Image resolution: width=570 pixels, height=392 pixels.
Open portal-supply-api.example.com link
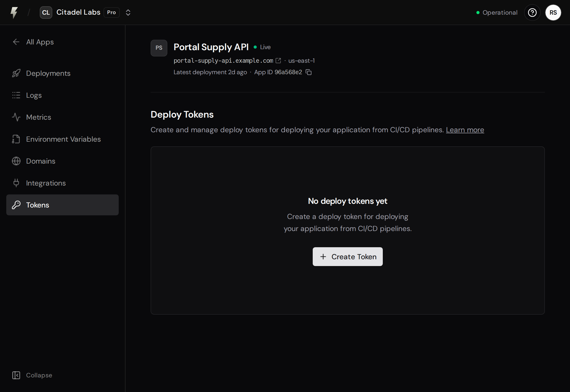(223, 61)
